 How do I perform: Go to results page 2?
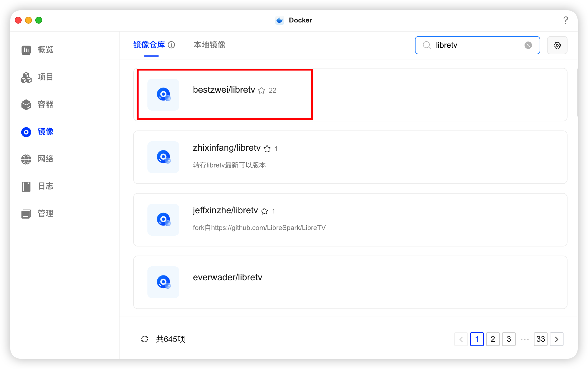pyautogui.click(x=493, y=339)
